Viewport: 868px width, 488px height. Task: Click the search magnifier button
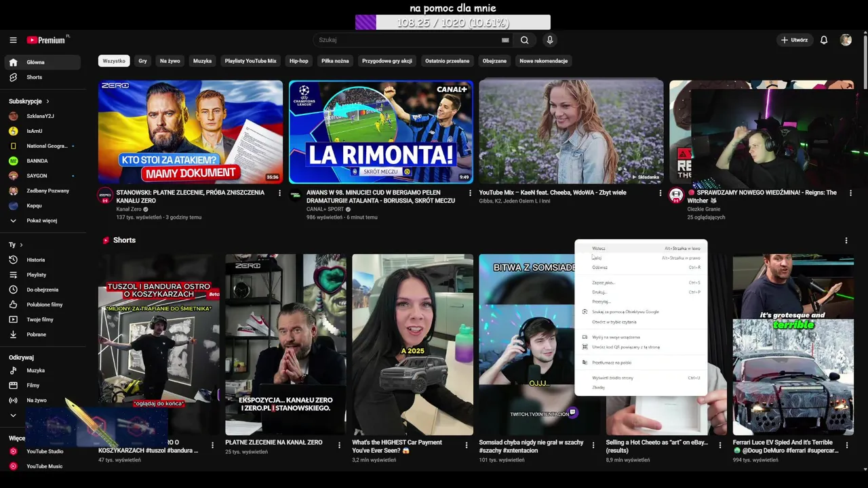pos(524,40)
